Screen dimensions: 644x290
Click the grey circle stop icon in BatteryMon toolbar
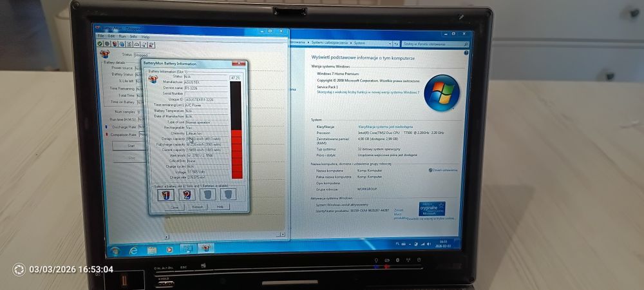pos(107,44)
